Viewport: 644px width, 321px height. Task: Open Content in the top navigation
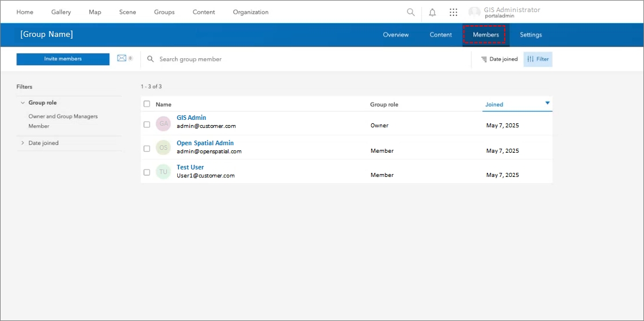coord(204,12)
